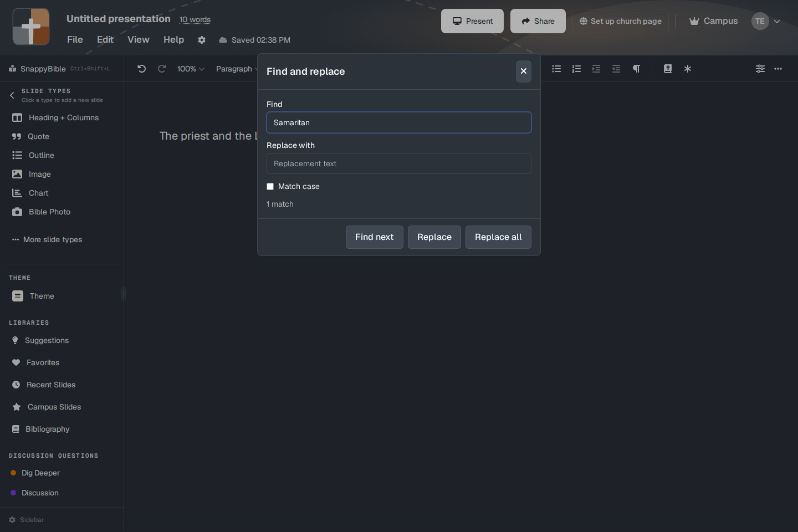Go back using the slide types arrow
The height and width of the screenshot is (532, 798).
(x=12, y=95)
